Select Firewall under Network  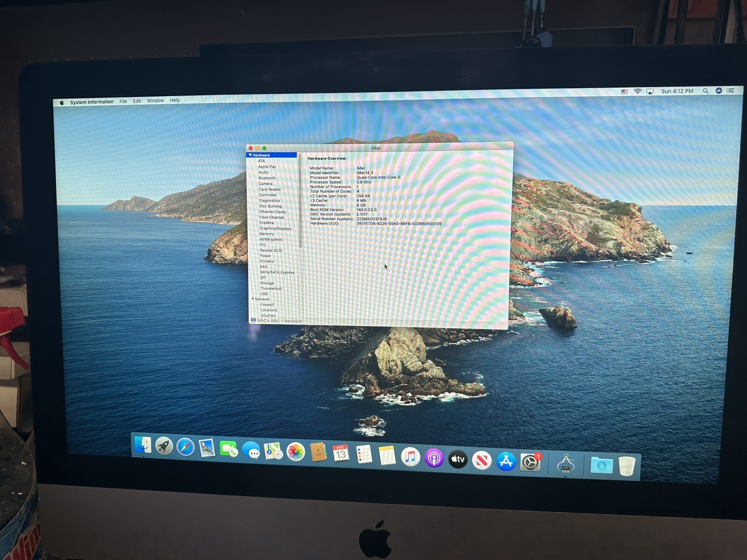[x=267, y=304]
